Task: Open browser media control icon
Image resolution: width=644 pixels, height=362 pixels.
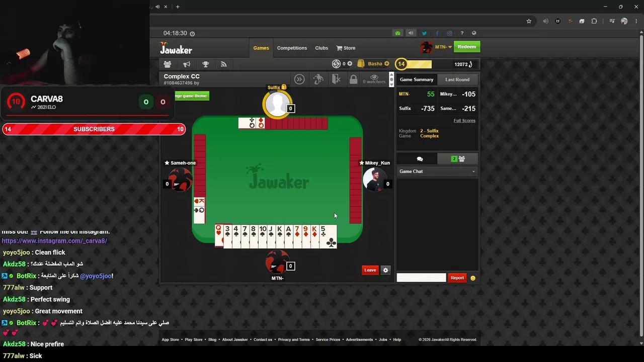Action: pyautogui.click(x=612, y=21)
